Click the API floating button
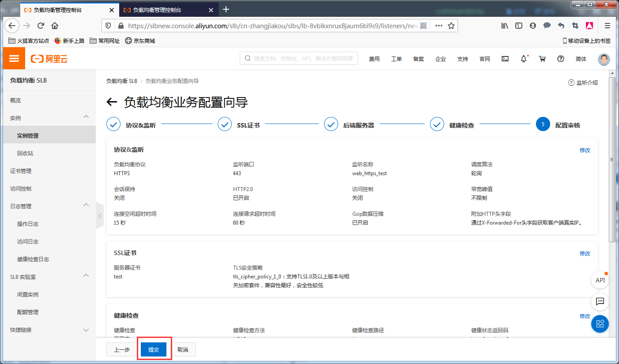Screen dimensions: 619x364 tap(600, 280)
